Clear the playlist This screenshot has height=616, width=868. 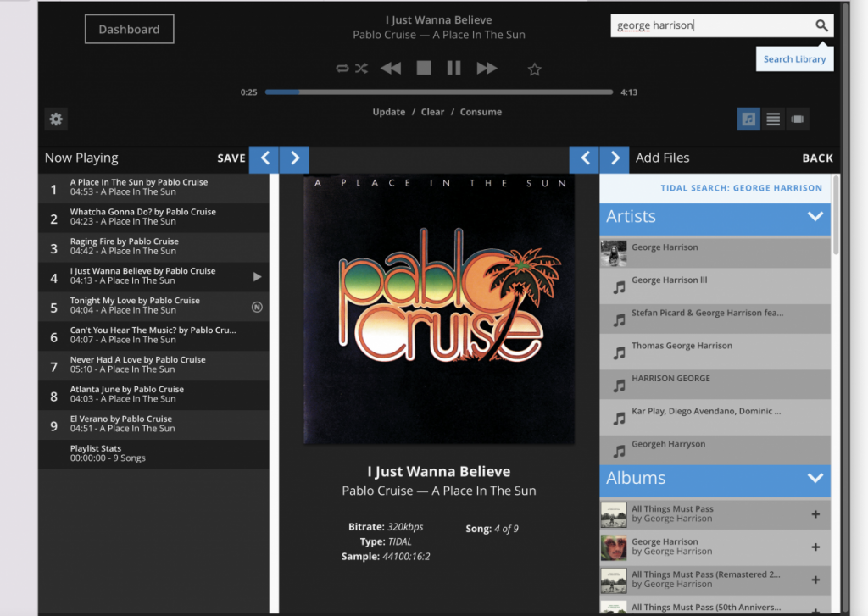(432, 112)
